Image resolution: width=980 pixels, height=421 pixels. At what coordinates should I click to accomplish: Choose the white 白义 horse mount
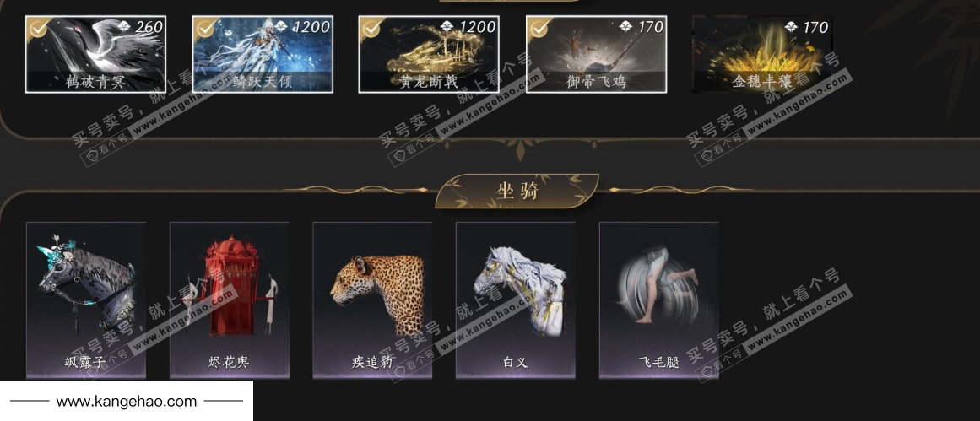[x=516, y=300]
